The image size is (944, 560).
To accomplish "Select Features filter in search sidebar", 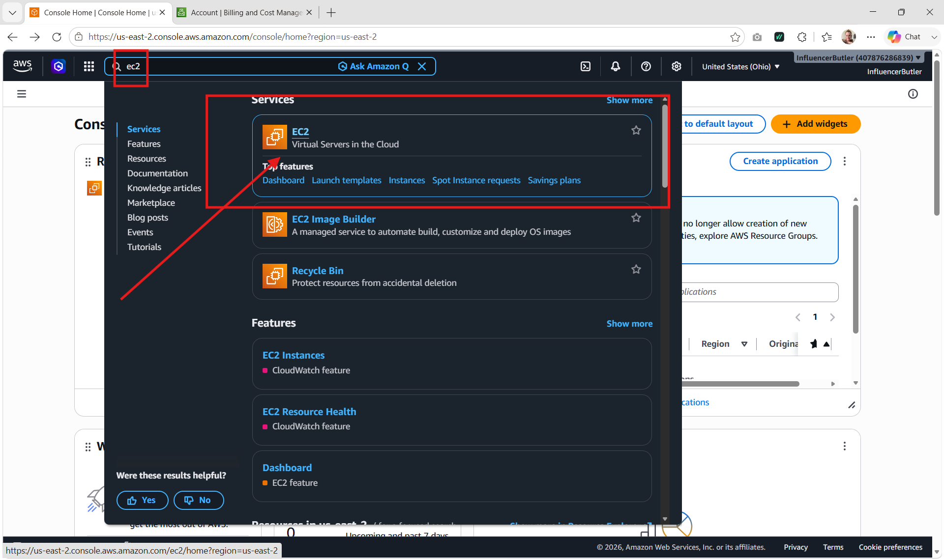I will click(x=144, y=144).
